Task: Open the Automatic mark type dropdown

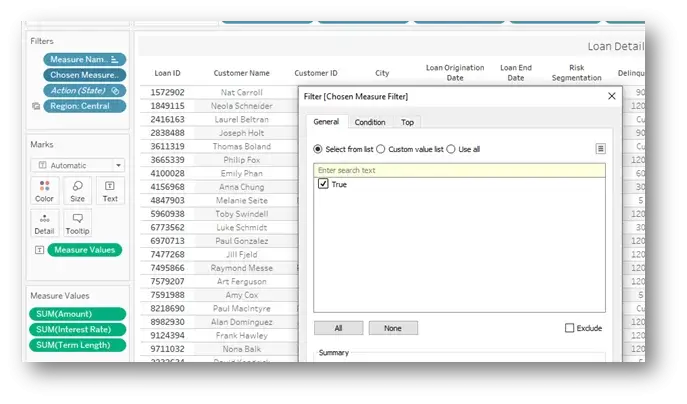Action: coord(78,165)
